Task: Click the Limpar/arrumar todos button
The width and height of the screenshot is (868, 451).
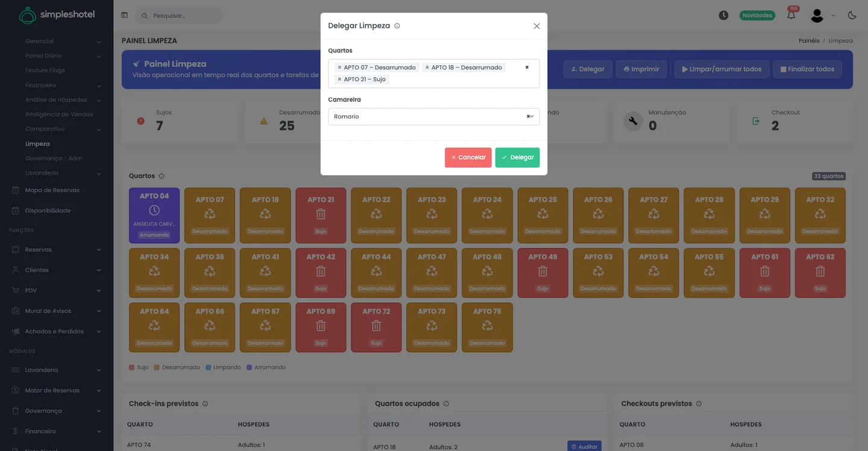Action: [x=722, y=69]
